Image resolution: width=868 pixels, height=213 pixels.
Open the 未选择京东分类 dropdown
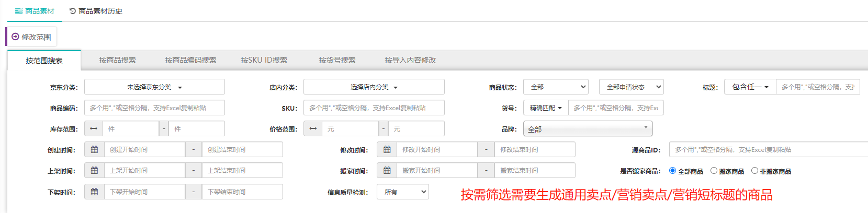point(154,87)
